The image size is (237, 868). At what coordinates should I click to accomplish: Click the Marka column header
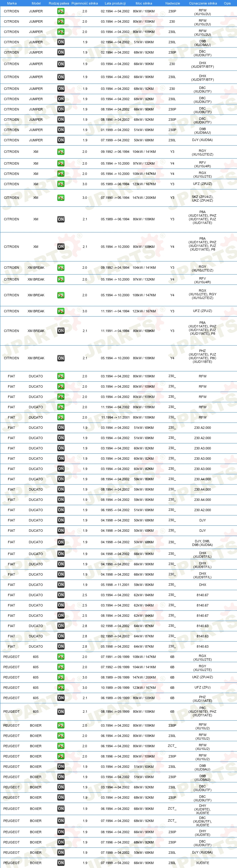[x=12, y=3]
